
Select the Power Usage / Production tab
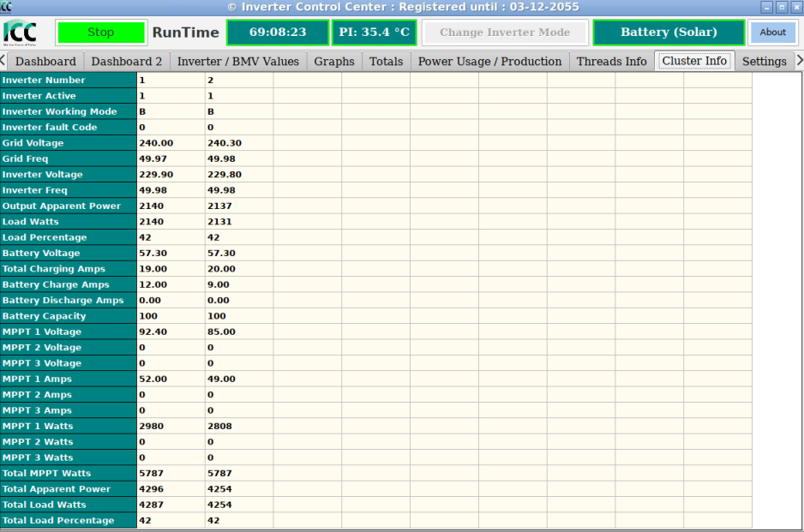(489, 62)
